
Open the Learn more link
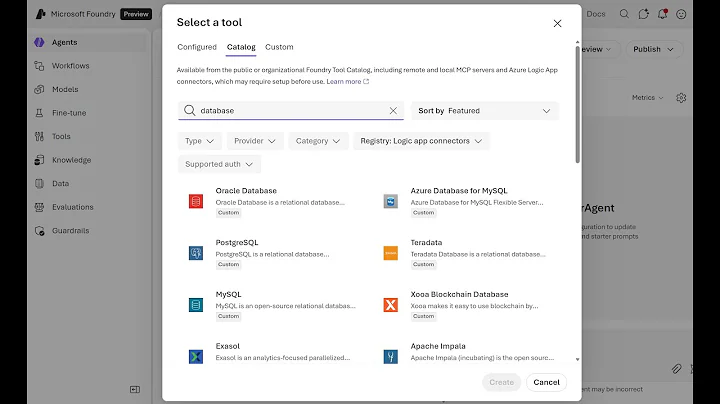pos(348,81)
